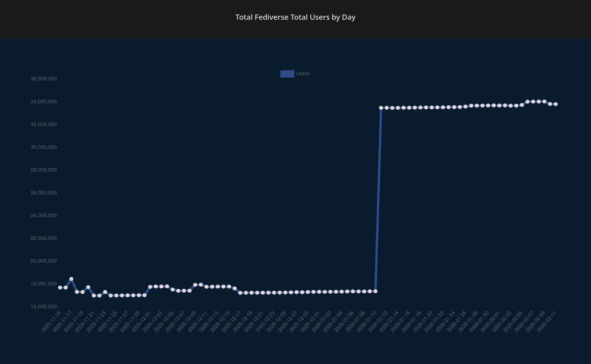Click the last data point before the spike
Screen dimensions: 591x364
click(x=375, y=291)
